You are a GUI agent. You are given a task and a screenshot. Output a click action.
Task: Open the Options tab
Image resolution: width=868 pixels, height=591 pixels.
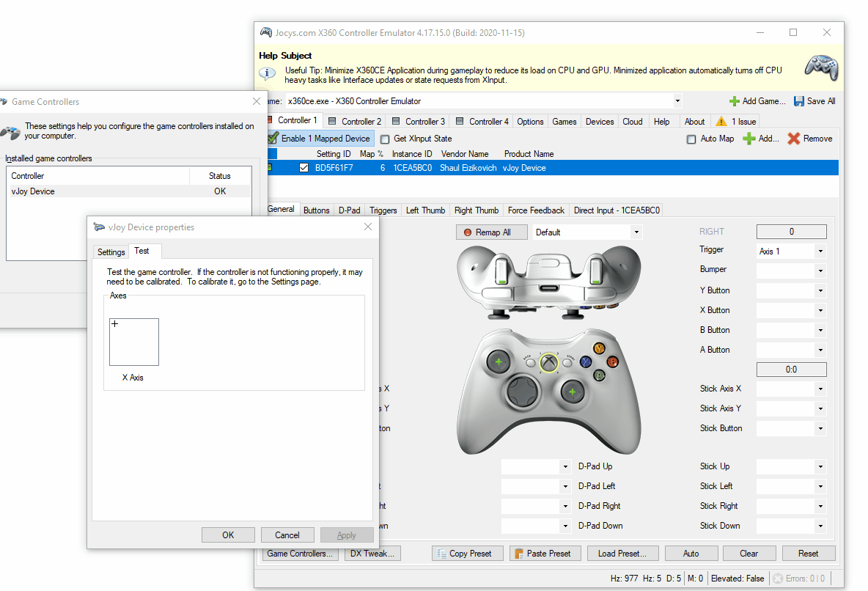530,121
